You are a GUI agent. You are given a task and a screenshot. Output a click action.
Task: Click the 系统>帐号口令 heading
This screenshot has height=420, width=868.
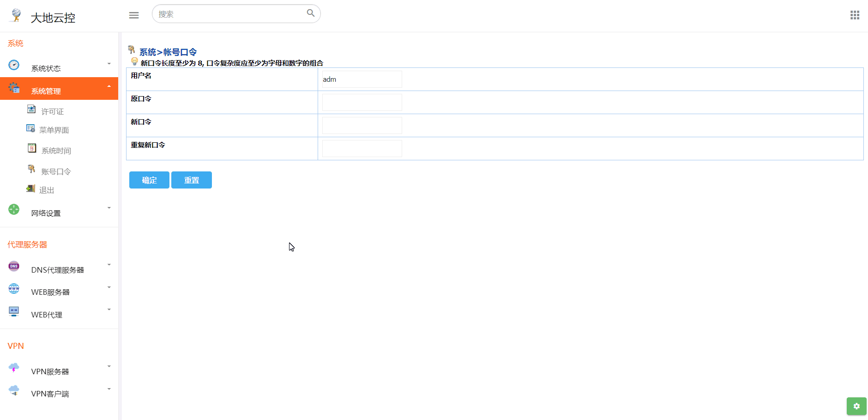tap(168, 52)
